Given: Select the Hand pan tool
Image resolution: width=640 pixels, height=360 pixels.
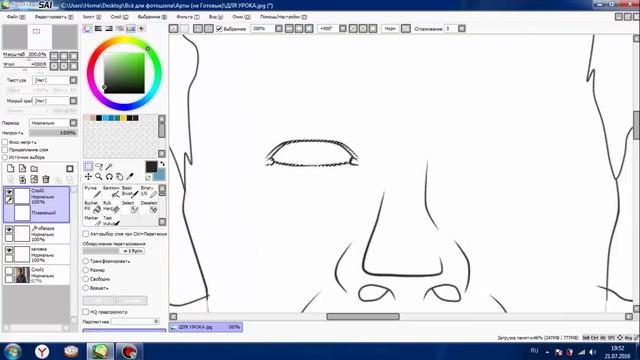Looking at the screenshot, I should 119,177.
